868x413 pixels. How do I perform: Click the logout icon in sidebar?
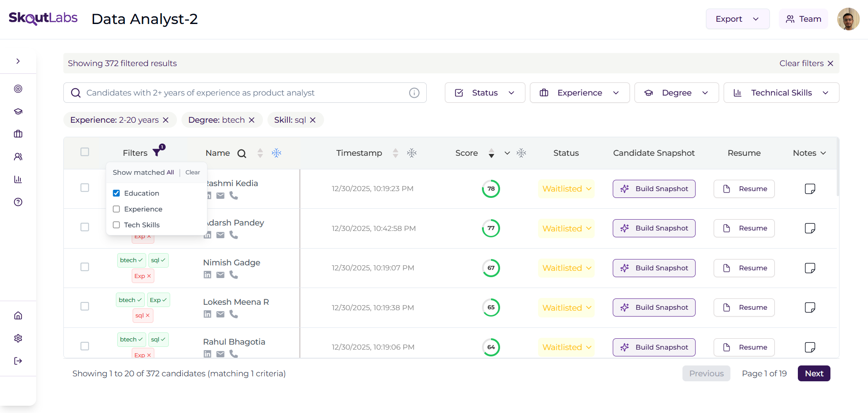pyautogui.click(x=18, y=361)
